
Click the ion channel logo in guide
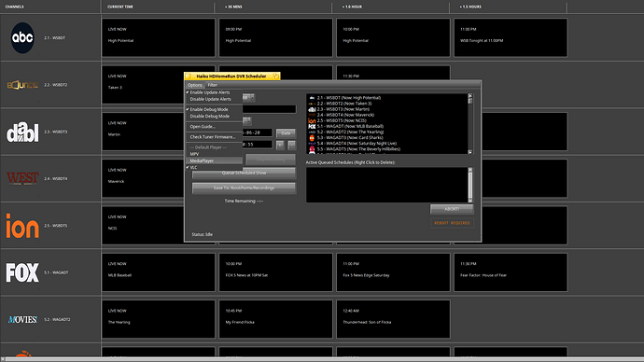point(22,226)
